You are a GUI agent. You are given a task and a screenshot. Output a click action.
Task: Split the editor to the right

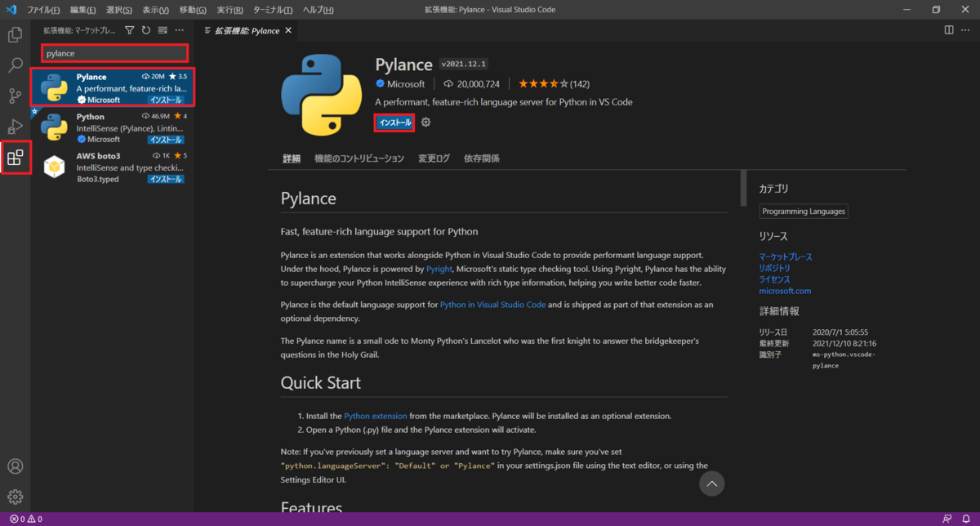949,30
